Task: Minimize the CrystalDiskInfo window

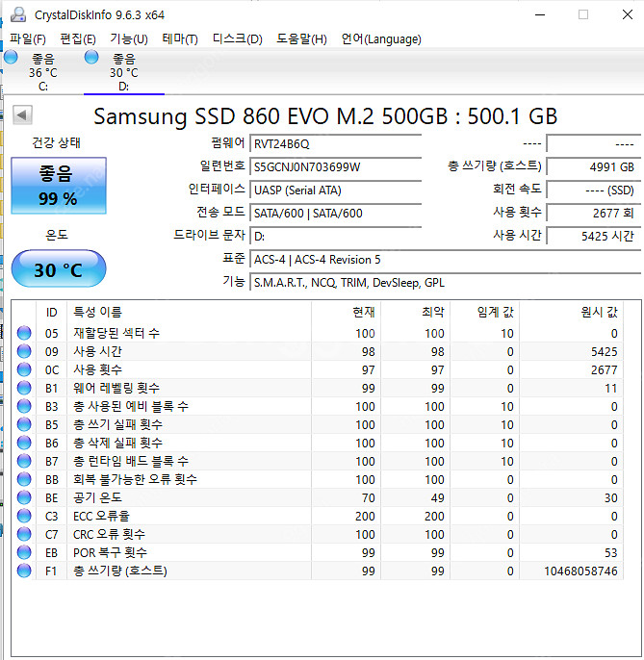Action: 540,14
